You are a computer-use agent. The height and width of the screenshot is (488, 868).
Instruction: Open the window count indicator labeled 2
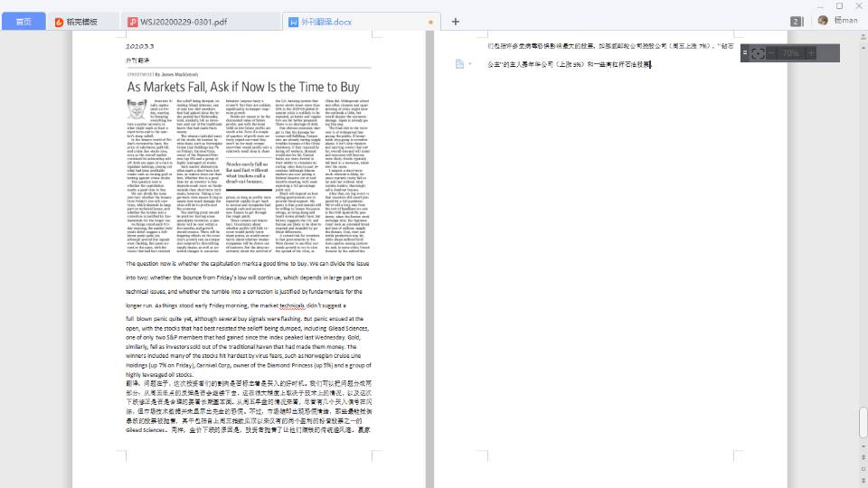point(796,22)
